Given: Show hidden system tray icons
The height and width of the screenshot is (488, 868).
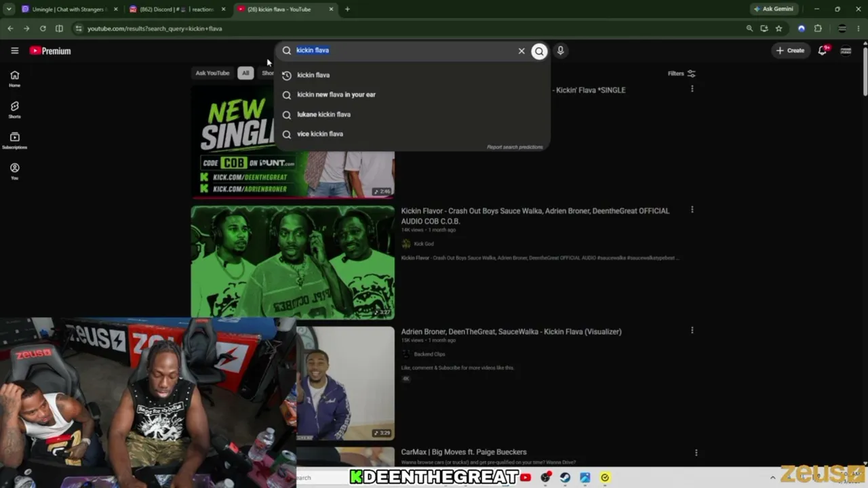Looking at the screenshot, I should pos(772,478).
